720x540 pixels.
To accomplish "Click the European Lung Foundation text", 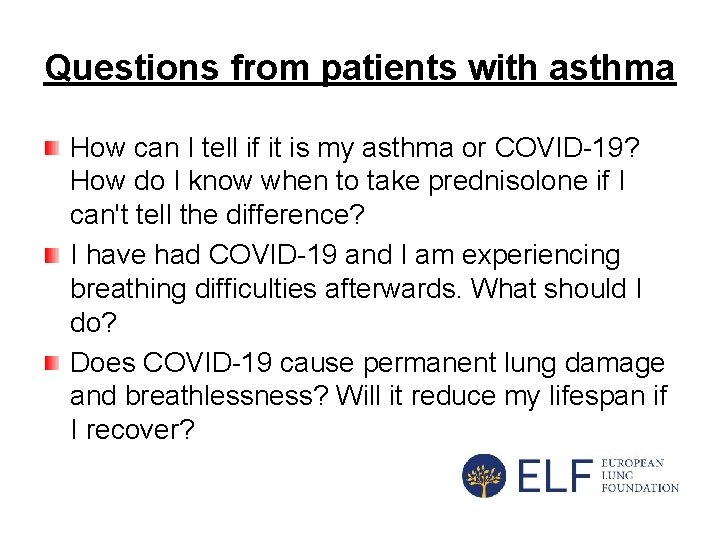I will coord(639,475).
